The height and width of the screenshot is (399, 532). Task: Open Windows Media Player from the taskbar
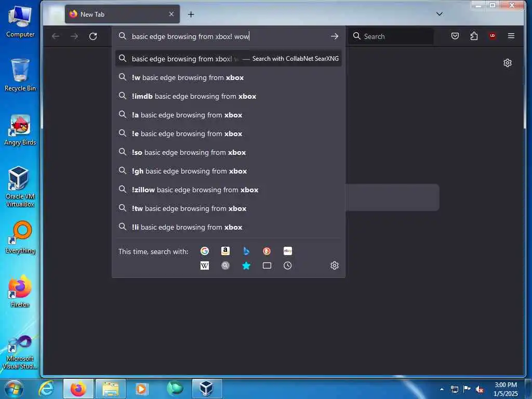(x=141, y=389)
